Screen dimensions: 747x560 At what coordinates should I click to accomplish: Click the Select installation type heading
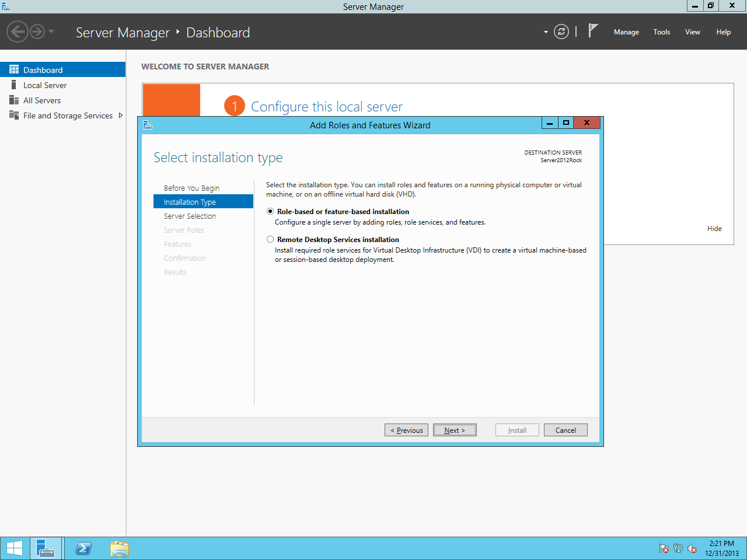click(x=218, y=157)
